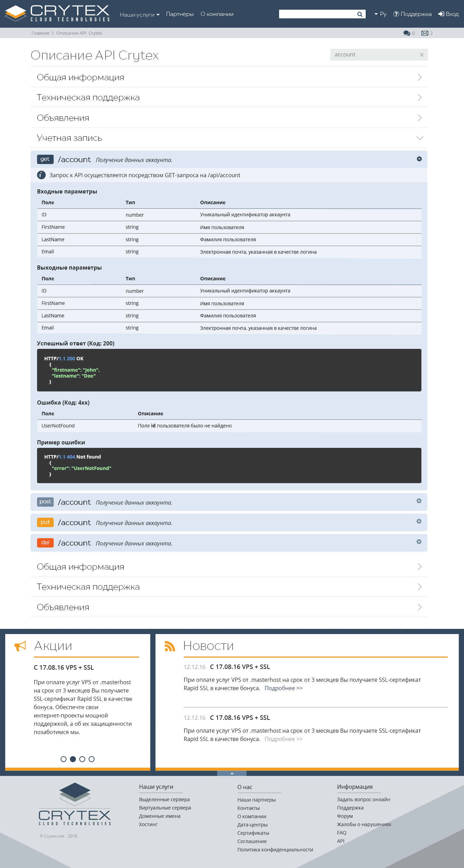464x868 pixels.
Task: Click the first Подробнее >> news link
Action: pos(283,688)
